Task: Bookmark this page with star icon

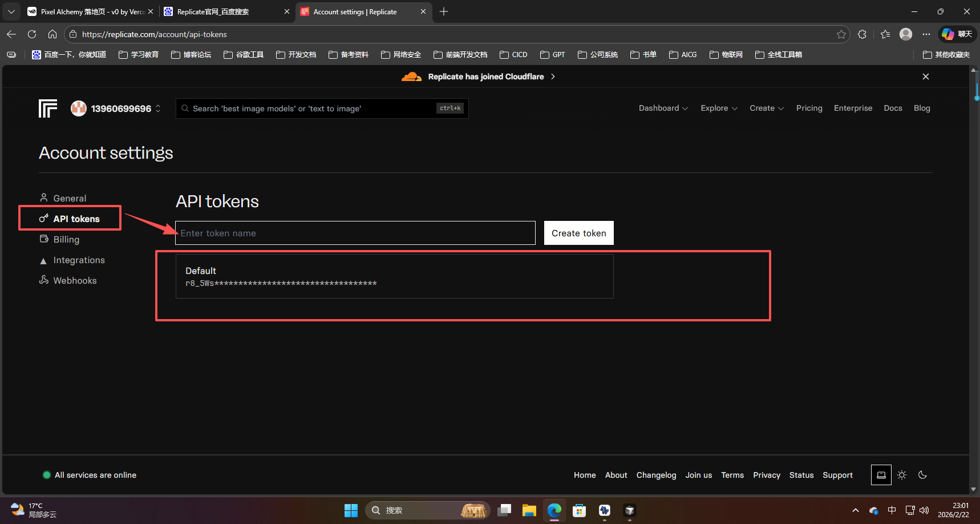Action: pyautogui.click(x=841, y=34)
